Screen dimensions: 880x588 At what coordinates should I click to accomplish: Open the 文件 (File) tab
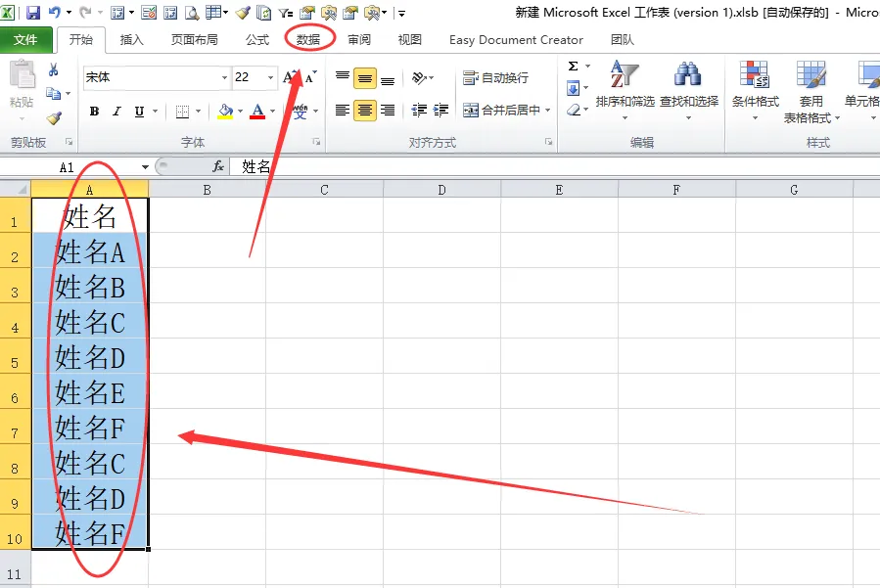[25, 40]
